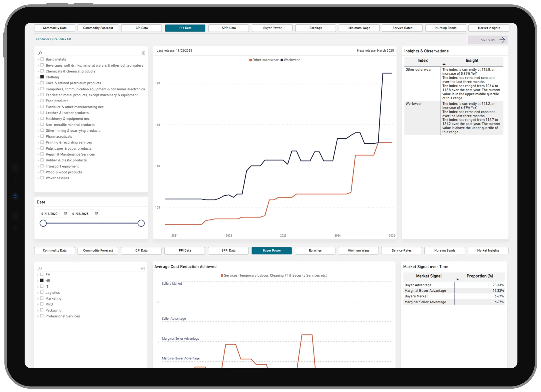Expand the Packaging node in the Buyer Power slicer
Image resolution: width=541 pixels, height=392 pixels.
(38, 310)
